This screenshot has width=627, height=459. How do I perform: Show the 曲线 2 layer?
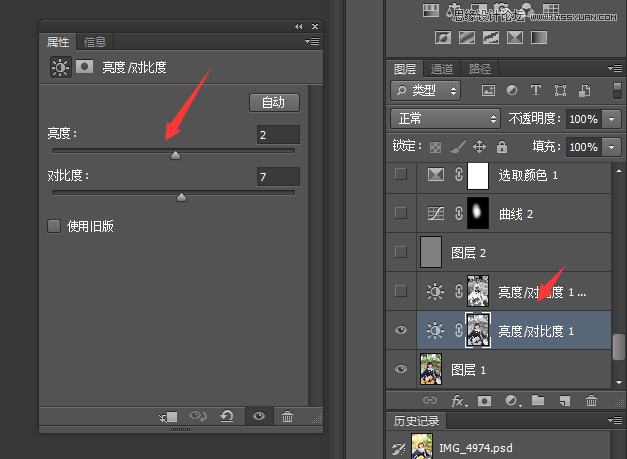[x=401, y=213]
